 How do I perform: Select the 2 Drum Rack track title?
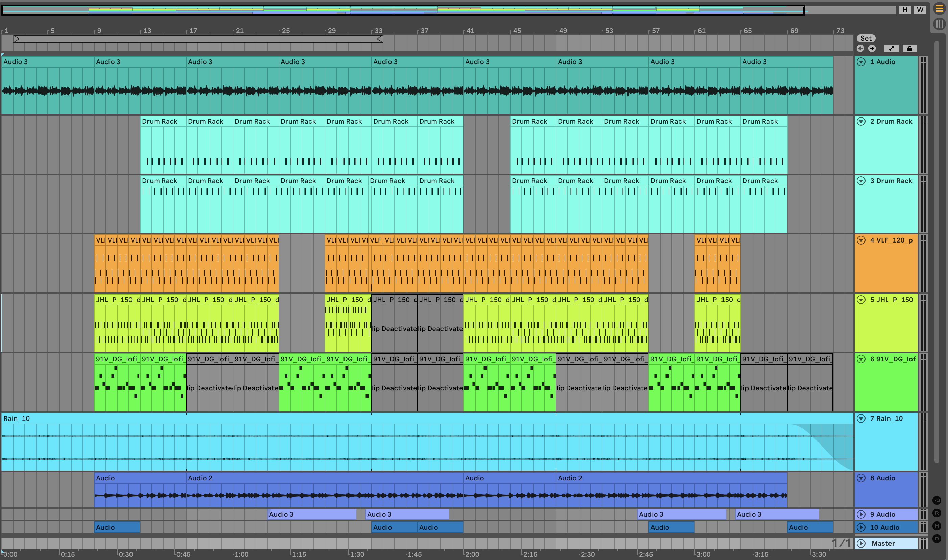[891, 122]
